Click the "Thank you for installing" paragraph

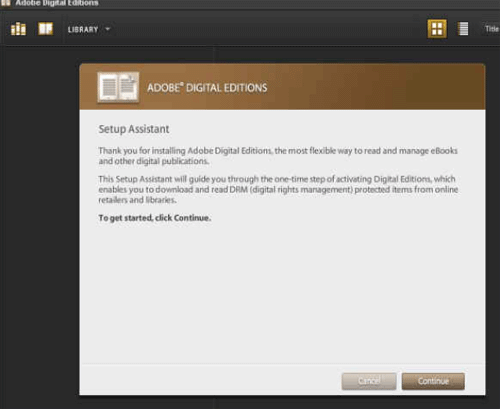(x=278, y=156)
